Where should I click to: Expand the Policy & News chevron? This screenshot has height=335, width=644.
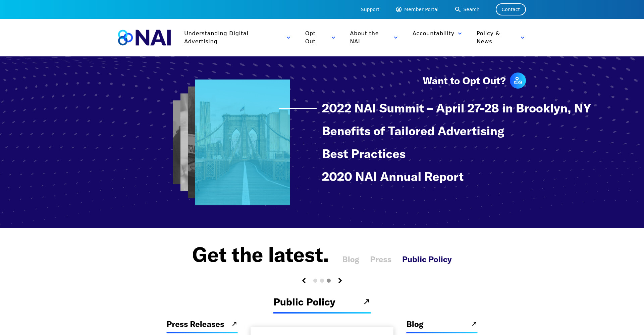[523, 38]
